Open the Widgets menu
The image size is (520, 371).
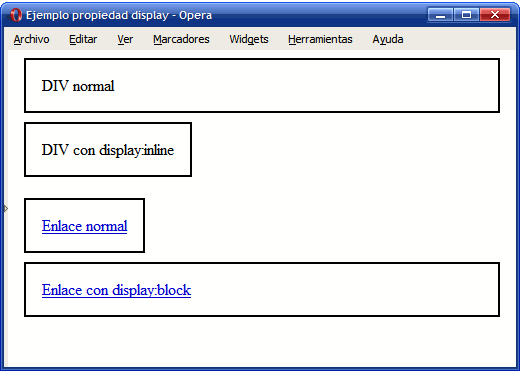249,39
